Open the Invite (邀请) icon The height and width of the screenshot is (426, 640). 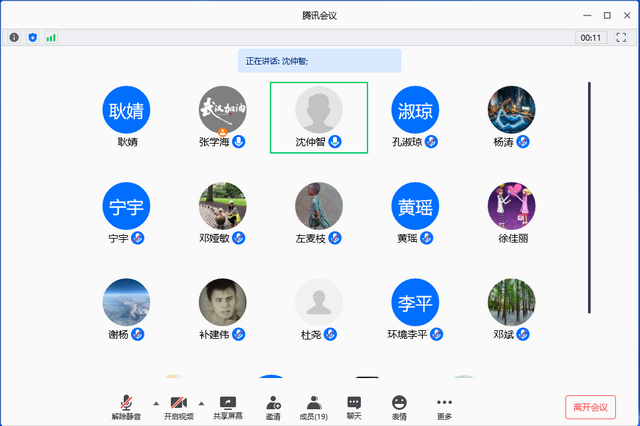click(x=273, y=406)
